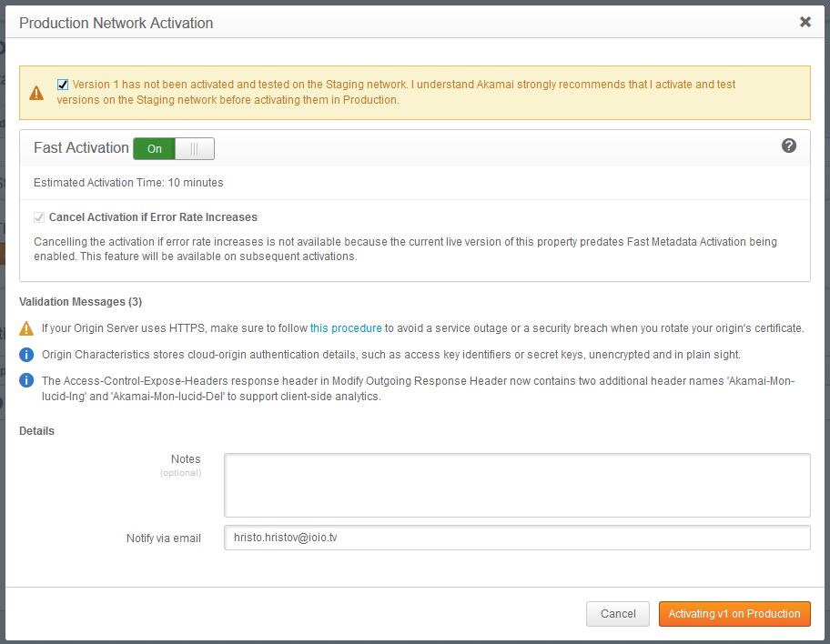Screen dimensions: 830x644
Task: Open the 'this procedure' link
Action: (x=346, y=328)
